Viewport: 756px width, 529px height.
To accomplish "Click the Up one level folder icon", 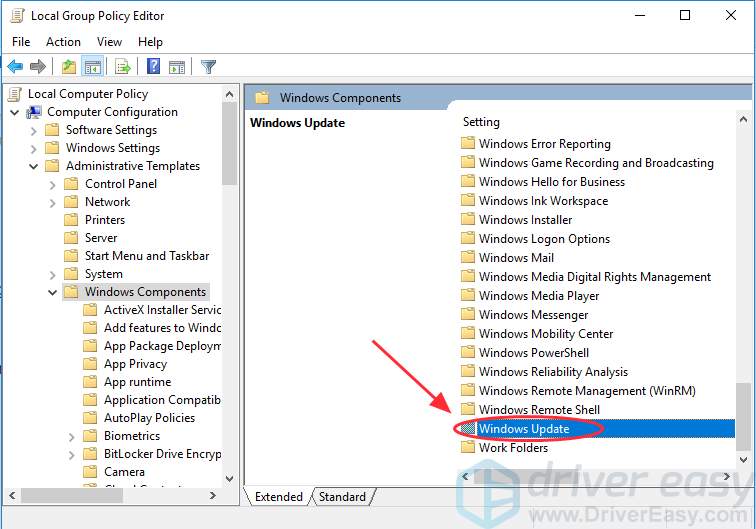I will (x=68, y=67).
